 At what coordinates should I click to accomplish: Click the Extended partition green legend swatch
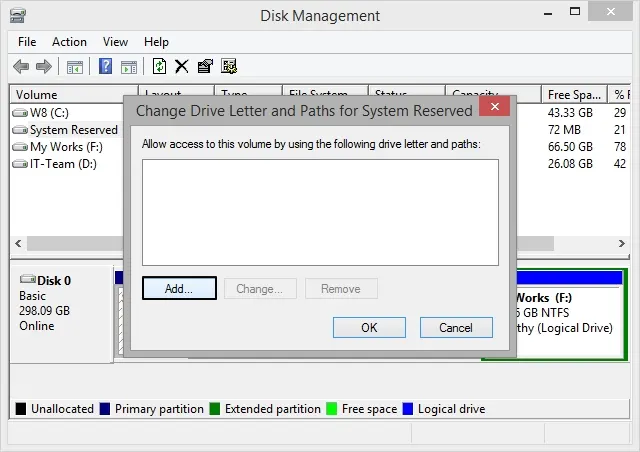click(215, 409)
